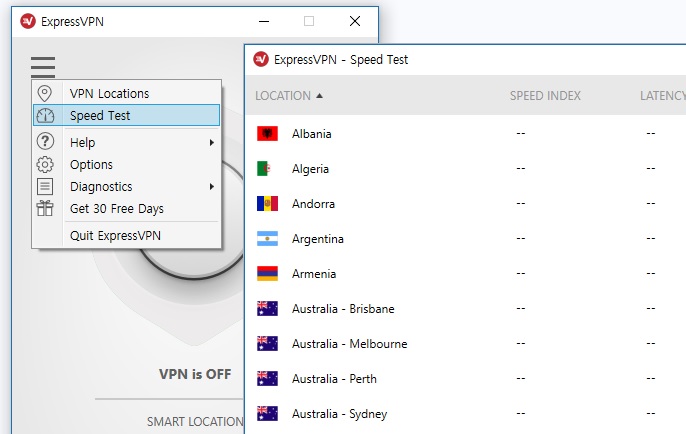This screenshot has width=686, height=434.
Task: Click the Speed Test gauge icon
Action: click(45, 116)
